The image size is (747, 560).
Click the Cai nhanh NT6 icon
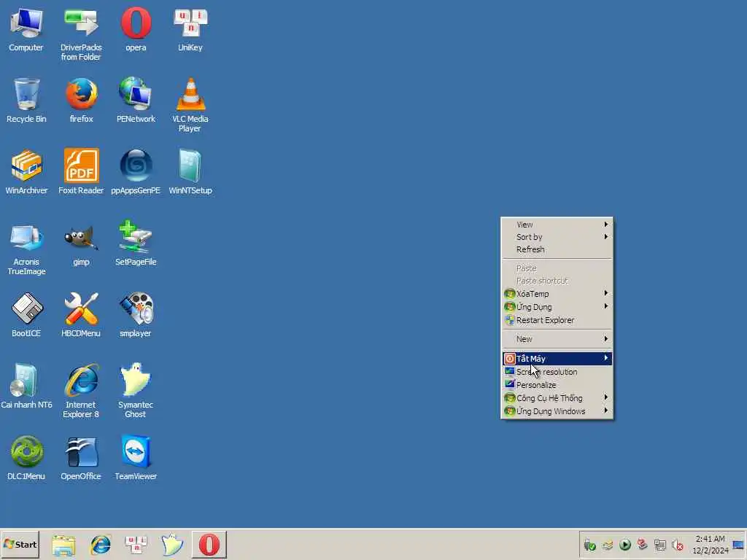coord(26,386)
